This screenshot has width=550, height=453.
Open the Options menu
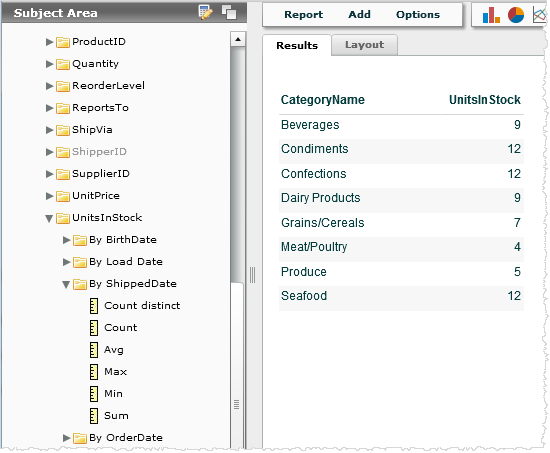click(x=418, y=14)
